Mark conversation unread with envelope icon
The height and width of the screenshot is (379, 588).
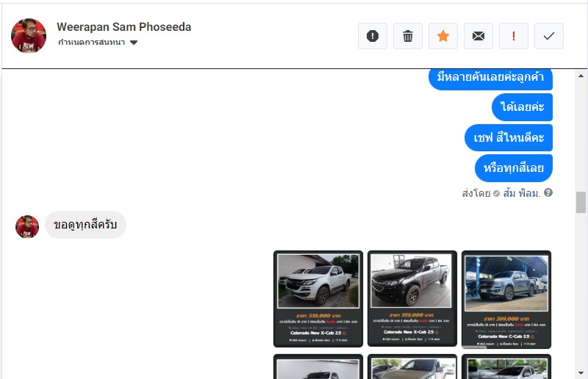478,36
